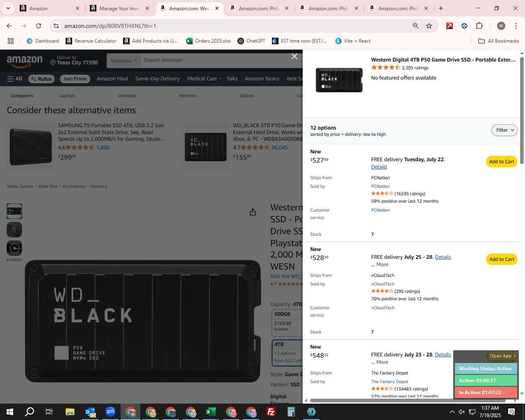Bookmark this page with the star icon
This screenshot has width=525, height=420.
pos(429,26)
